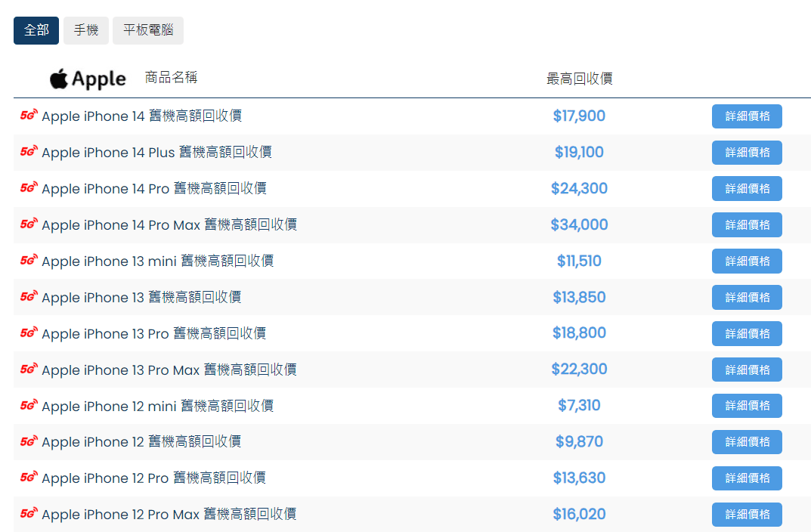The height and width of the screenshot is (532, 811).
Task: Click 5G icon beside iPhone 12 mini
Action: [29, 404]
